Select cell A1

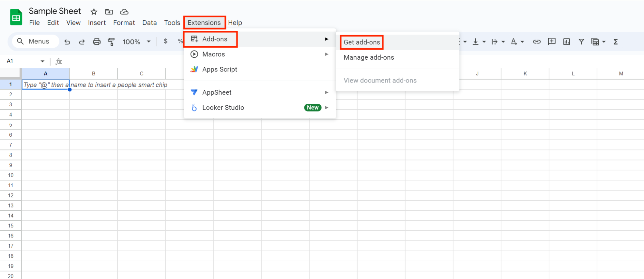point(45,84)
